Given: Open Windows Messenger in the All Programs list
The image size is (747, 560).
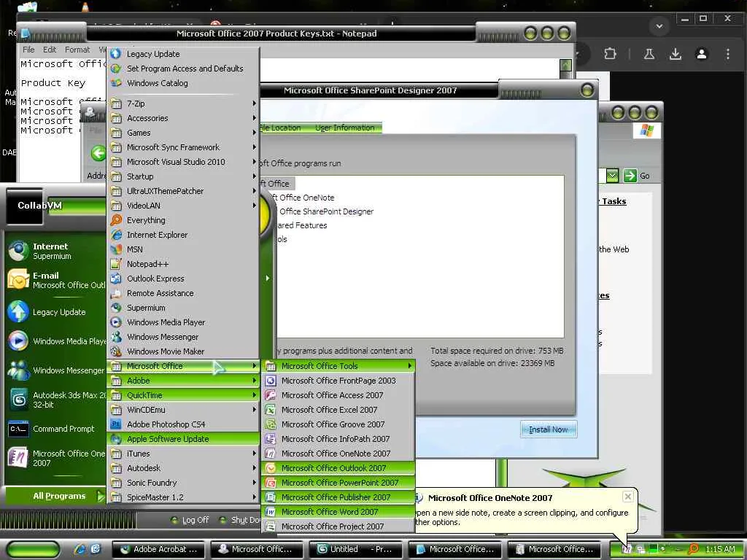Looking at the screenshot, I should click(183, 337).
